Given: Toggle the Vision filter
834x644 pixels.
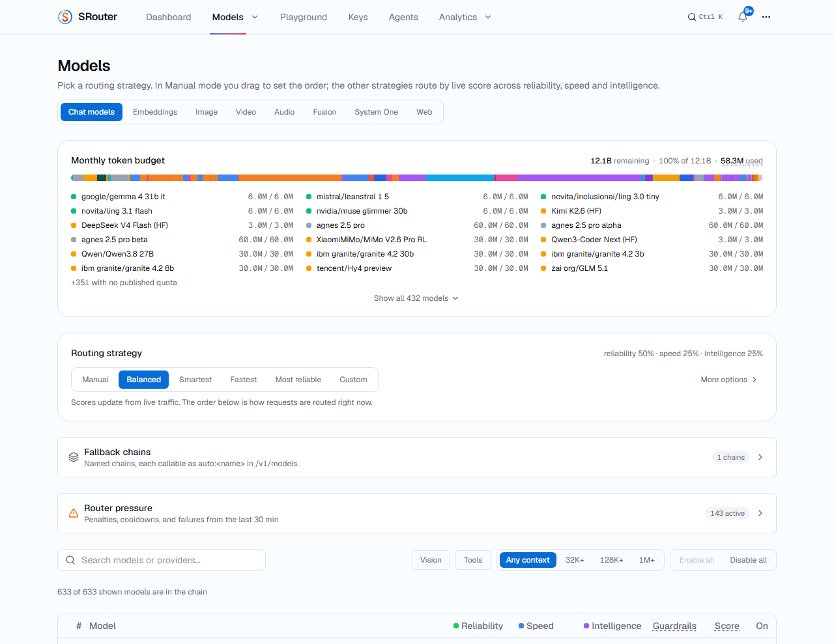Looking at the screenshot, I should pyautogui.click(x=431, y=560).
